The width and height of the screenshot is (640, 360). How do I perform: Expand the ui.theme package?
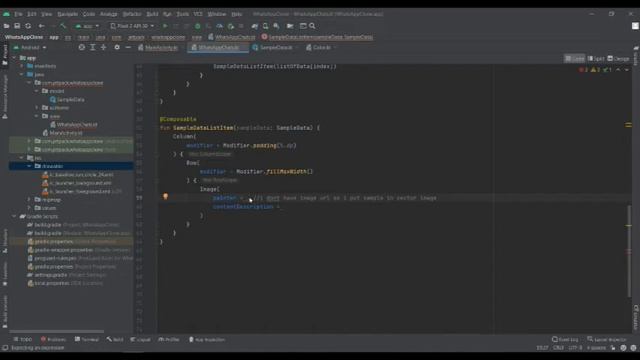click(x=37, y=108)
